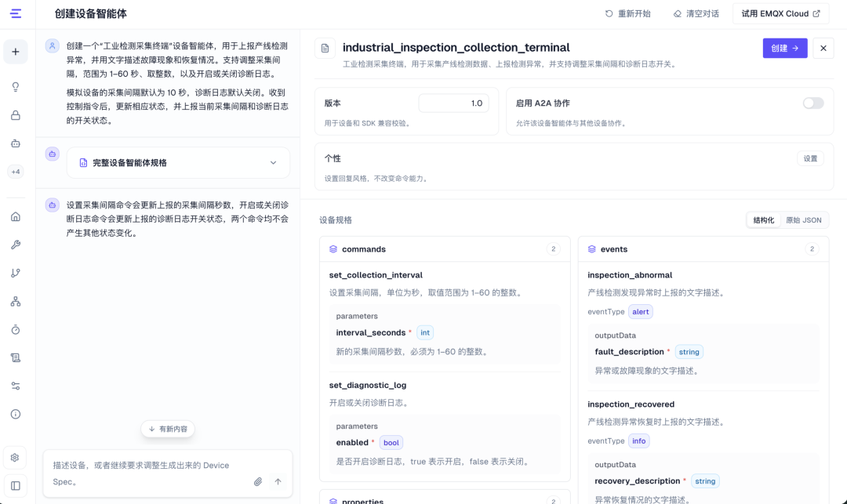Click the plus icon to add new item
The height and width of the screenshot is (504, 847).
pos(16,52)
